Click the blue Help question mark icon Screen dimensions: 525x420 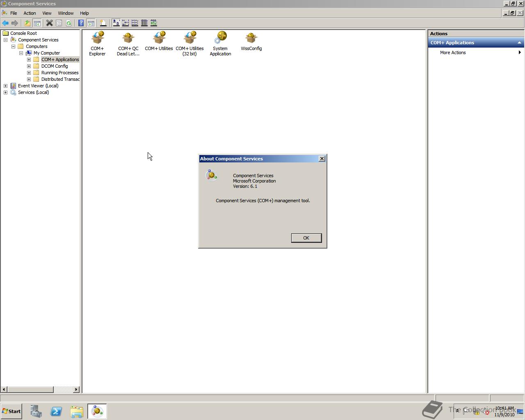[x=81, y=23]
